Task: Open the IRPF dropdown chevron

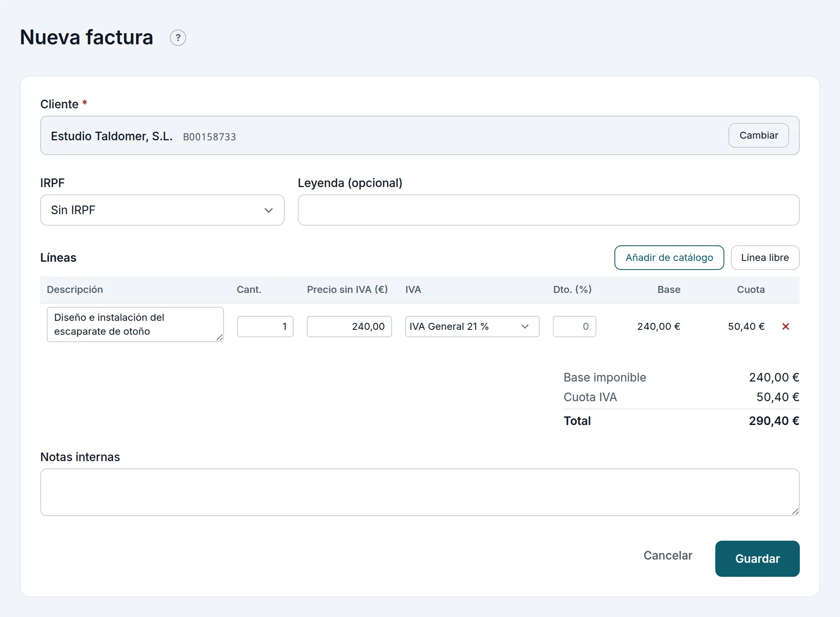Action: click(x=269, y=210)
